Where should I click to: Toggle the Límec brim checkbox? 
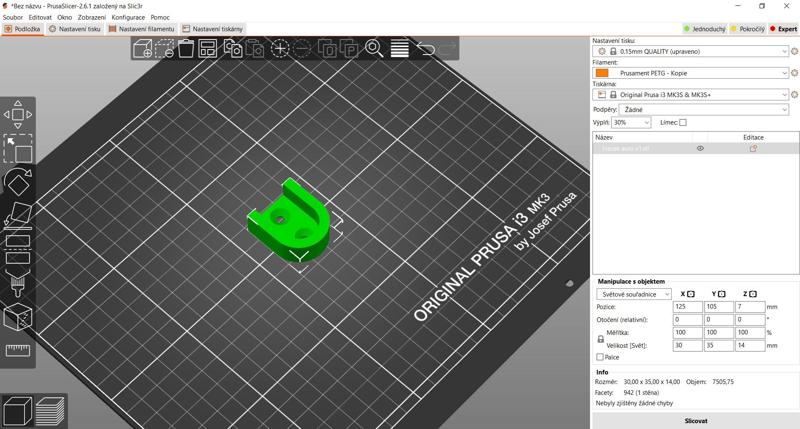pyautogui.click(x=683, y=122)
